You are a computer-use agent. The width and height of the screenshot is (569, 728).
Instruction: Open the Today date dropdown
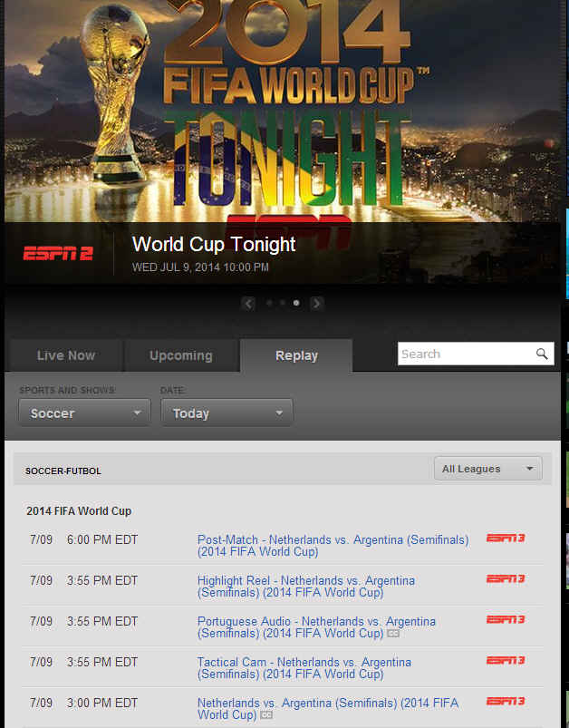[x=227, y=413]
